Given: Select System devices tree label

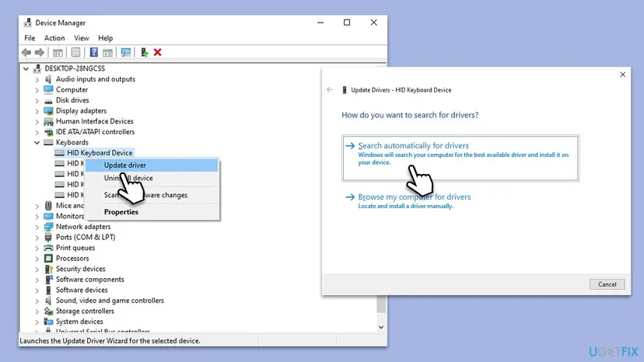Looking at the screenshot, I should [x=79, y=322].
